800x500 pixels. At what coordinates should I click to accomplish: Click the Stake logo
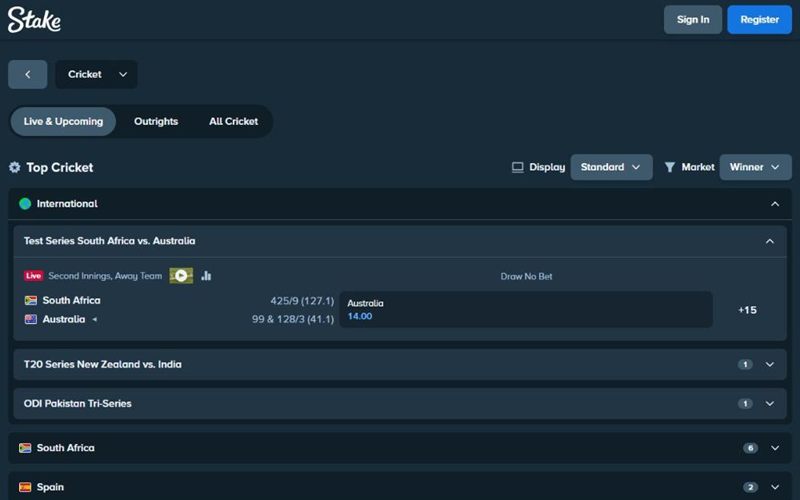pyautogui.click(x=34, y=20)
